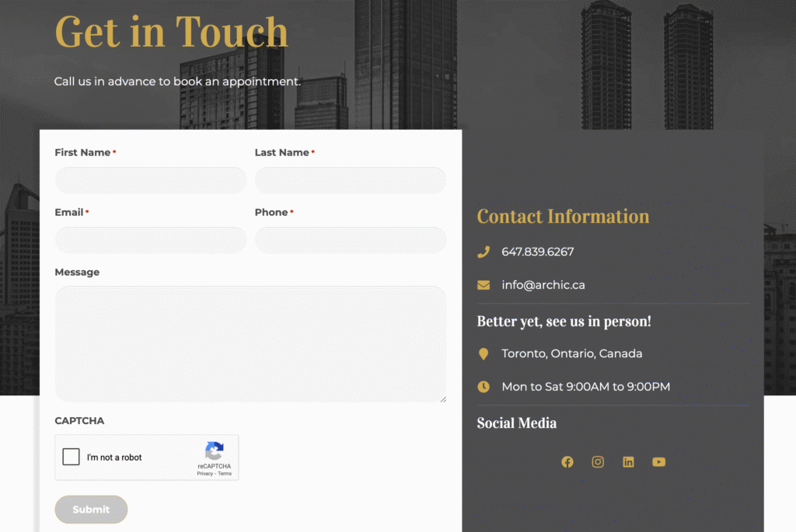Viewport: 796px width, 532px height.
Task: Open the LinkedIn social media icon
Action: [628, 462]
